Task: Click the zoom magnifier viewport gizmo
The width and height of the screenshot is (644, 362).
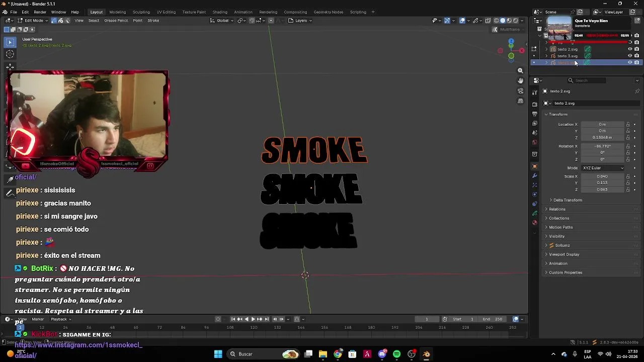Action: pyautogui.click(x=520, y=70)
